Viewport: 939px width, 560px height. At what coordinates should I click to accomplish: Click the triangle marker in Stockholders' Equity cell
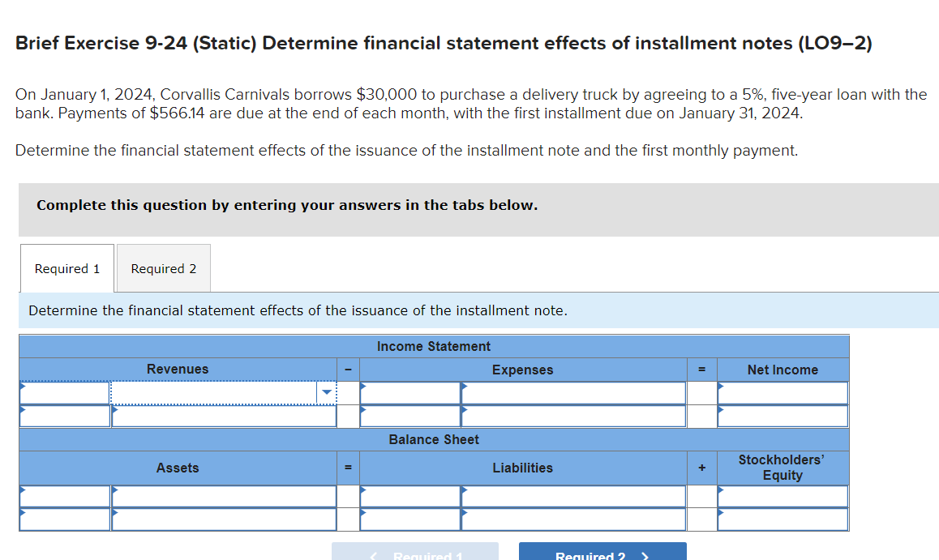coord(720,489)
